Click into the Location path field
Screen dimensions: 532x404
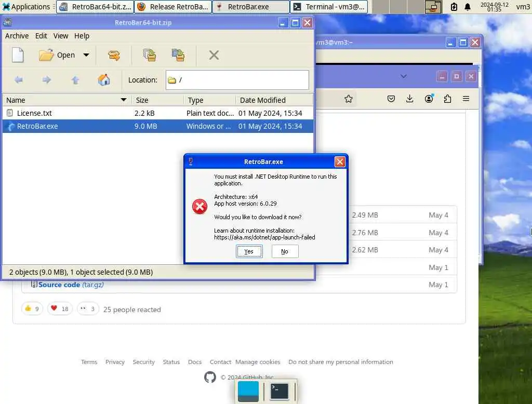(x=237, y=80)
